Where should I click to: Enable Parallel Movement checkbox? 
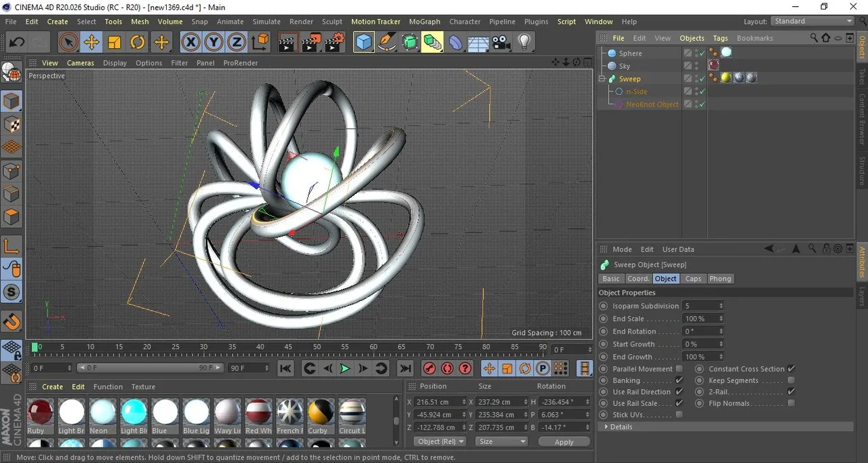tap(679, 369)
